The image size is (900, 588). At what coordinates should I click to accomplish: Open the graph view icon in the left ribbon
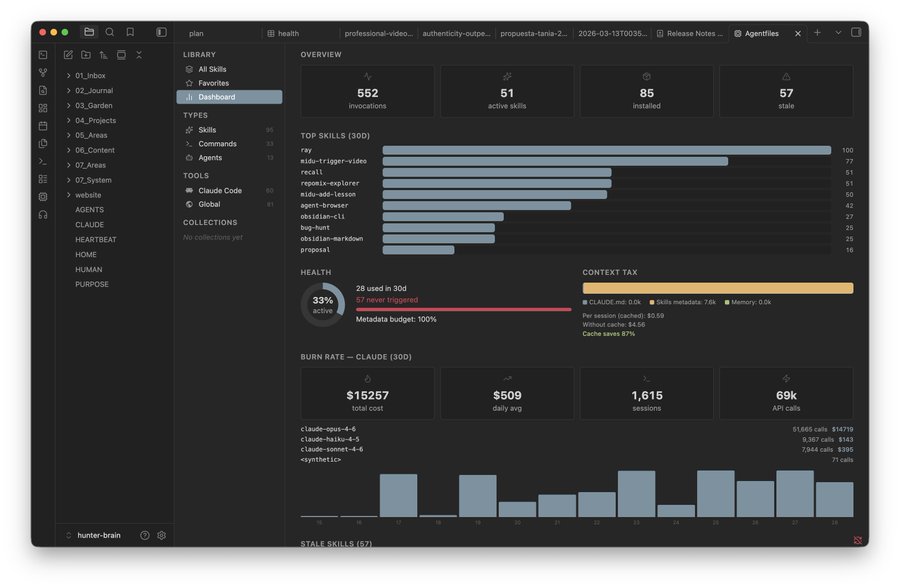[42, 71]
